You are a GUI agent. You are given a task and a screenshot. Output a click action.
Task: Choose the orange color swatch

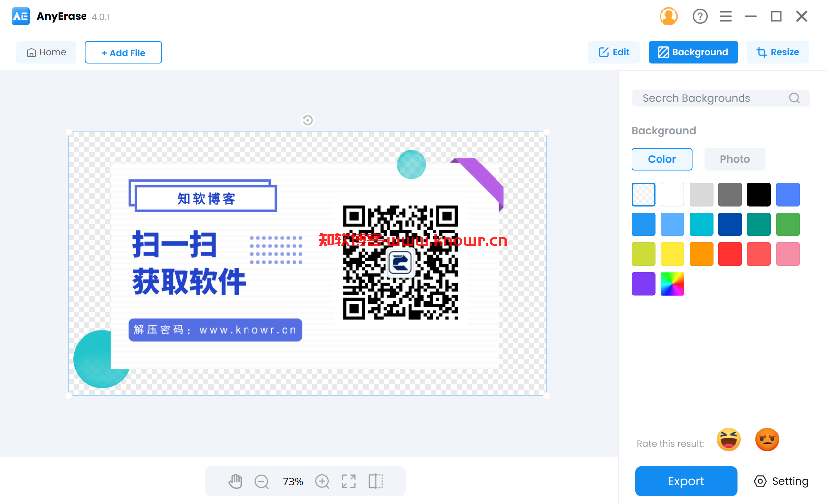701,254
